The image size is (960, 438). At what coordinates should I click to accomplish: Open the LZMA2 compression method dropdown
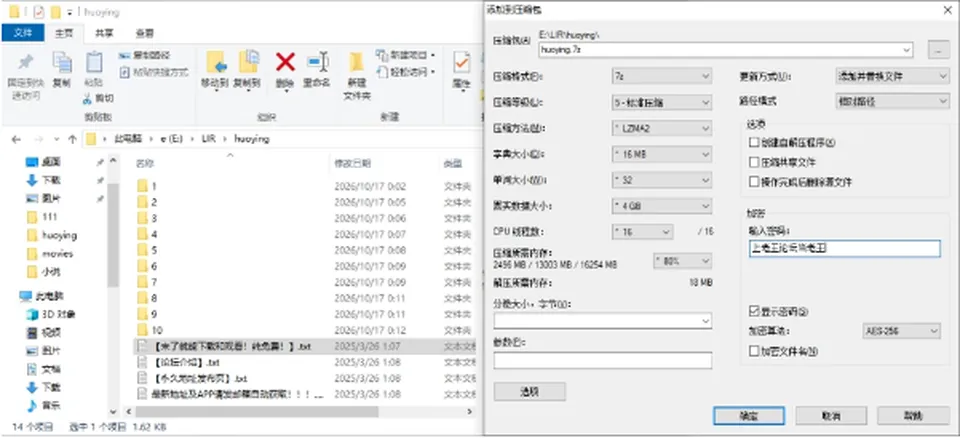pyautogui.click(x=661, y=128)
